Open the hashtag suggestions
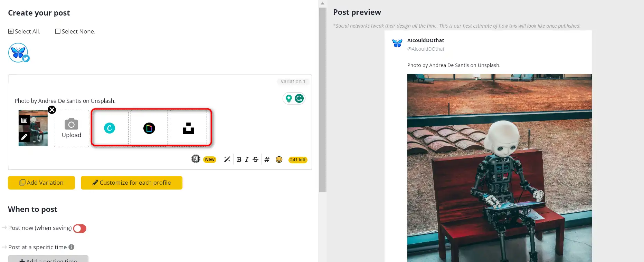This screenshot has width=644, height=262. click(267, 159)
